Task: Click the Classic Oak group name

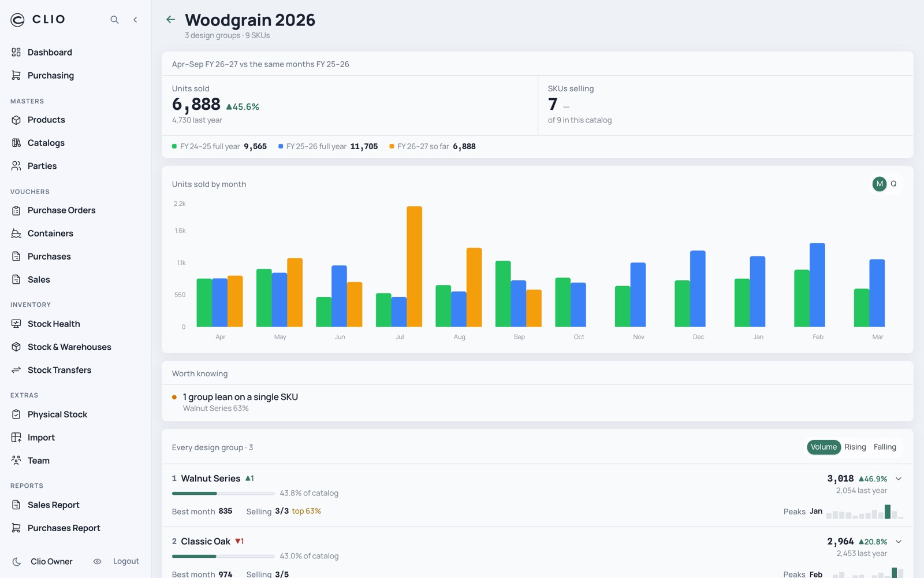Action: pos(206,542)
